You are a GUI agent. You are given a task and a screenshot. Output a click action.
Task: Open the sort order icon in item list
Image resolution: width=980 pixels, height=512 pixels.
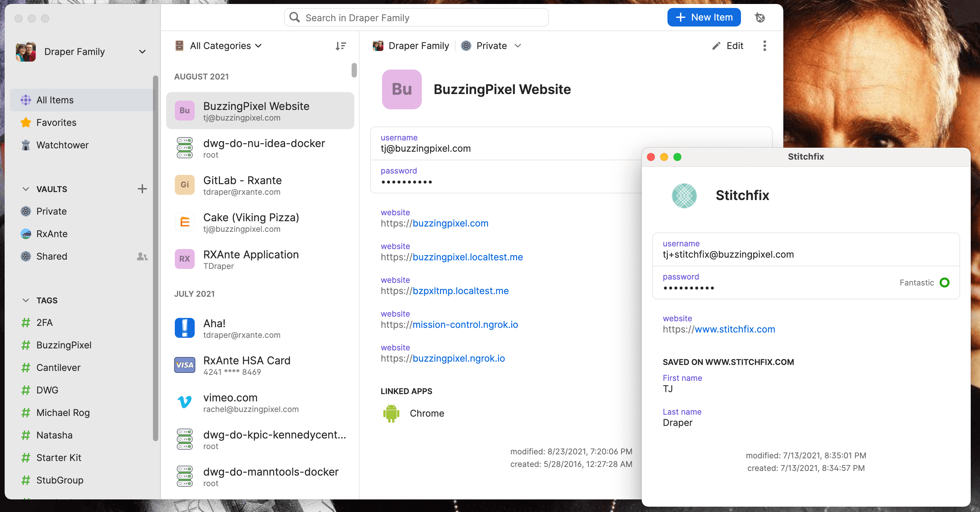coord(340,46)
